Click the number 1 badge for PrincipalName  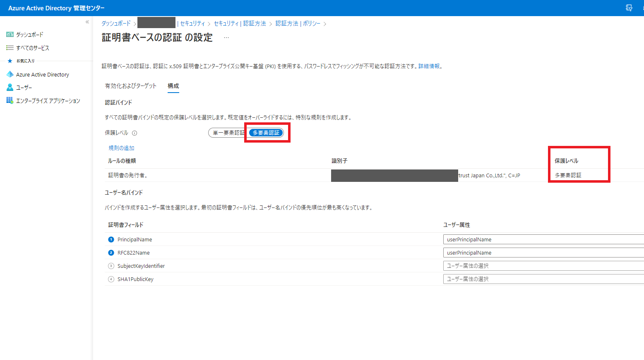pyautogui.click(x=111, y=239)
